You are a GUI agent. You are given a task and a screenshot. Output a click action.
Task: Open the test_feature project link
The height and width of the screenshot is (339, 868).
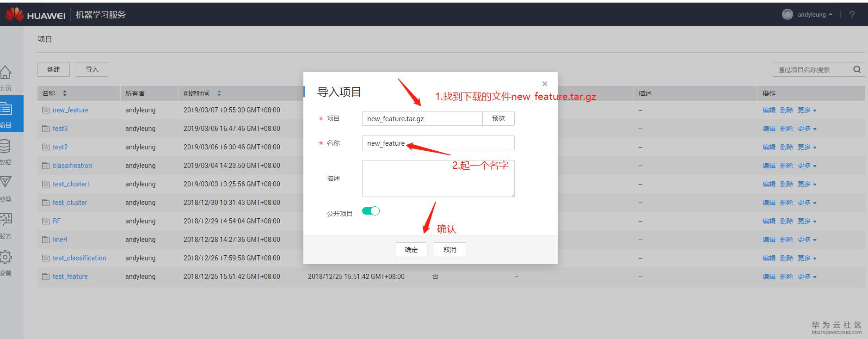coord(70,277)
